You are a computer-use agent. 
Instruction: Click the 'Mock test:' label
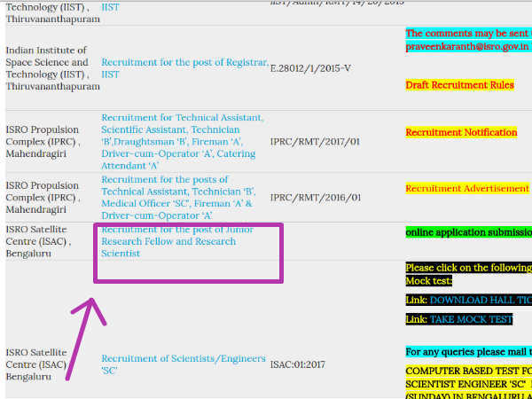point(429,281)
